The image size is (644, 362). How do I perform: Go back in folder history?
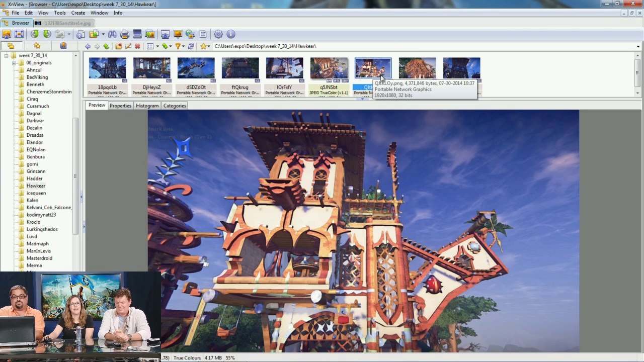[x=88, y=46]
